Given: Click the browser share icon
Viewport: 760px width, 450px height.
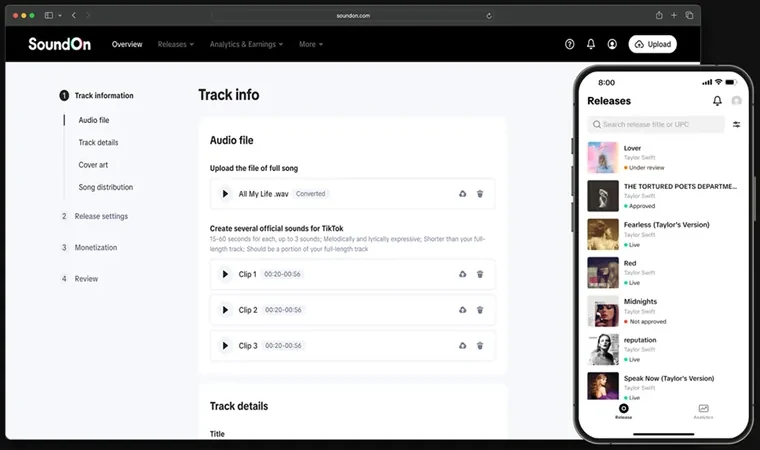Looking at the screenshot, I should coord(659,16).
